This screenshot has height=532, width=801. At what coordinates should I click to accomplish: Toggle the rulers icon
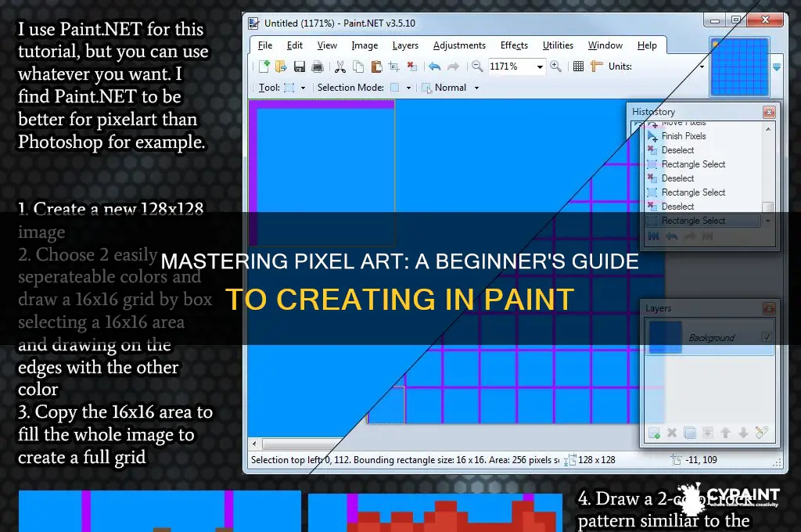pos(596,66)
